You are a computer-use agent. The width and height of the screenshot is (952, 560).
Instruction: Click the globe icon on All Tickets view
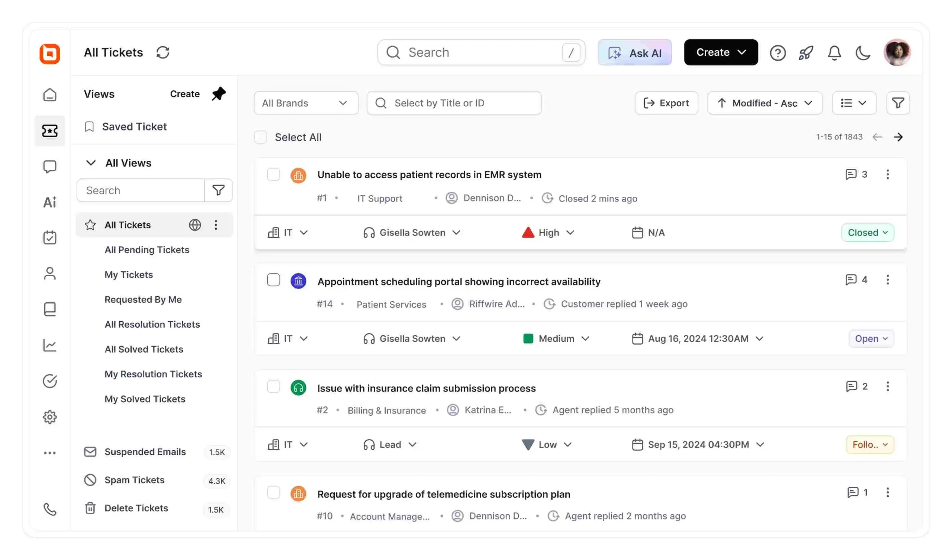195,225
